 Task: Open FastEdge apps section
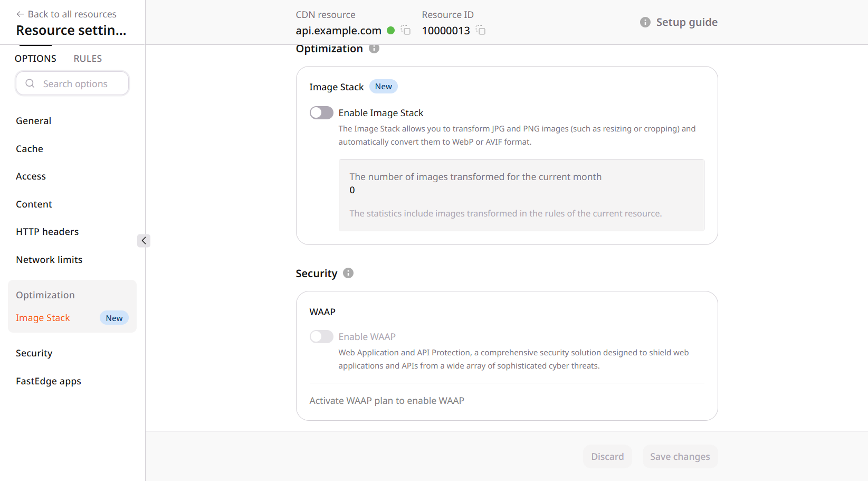(x=49, y=381)
